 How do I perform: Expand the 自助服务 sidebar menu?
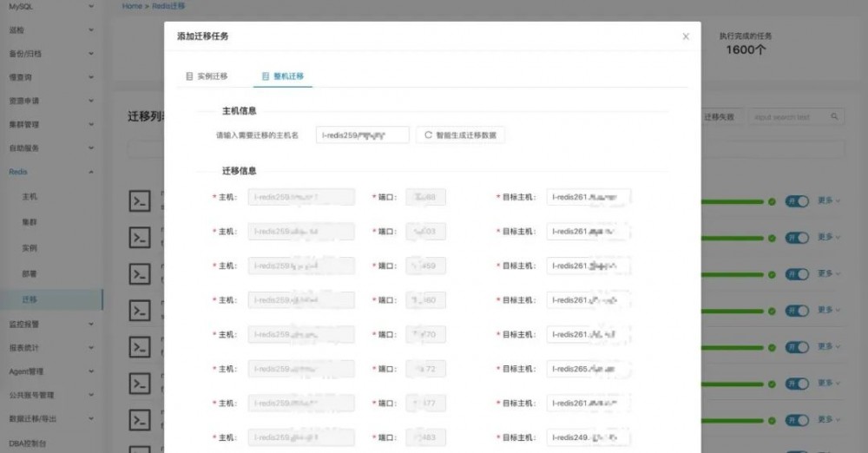coord(51,148)
